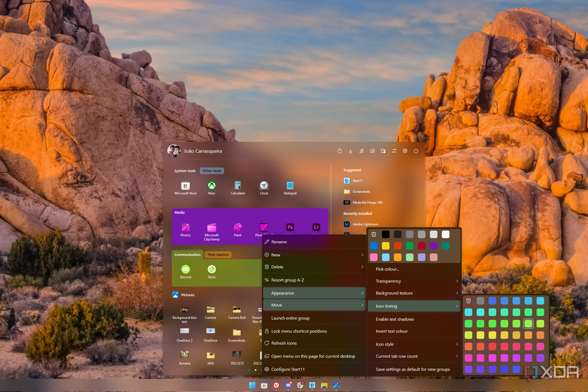Viewport: 588px width, 392px height.
Task: Launch Paint in Media group
Action: tap(238, 230)
